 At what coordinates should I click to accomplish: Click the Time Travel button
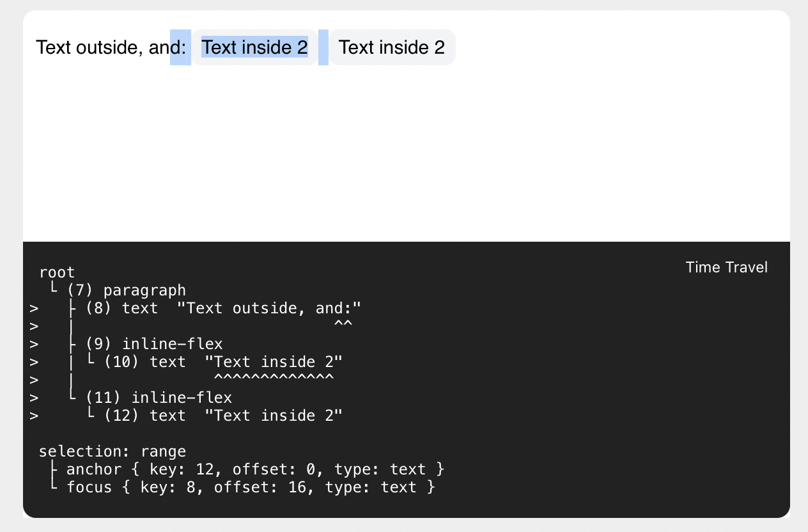pyautogui.click(x=726, y=267)
